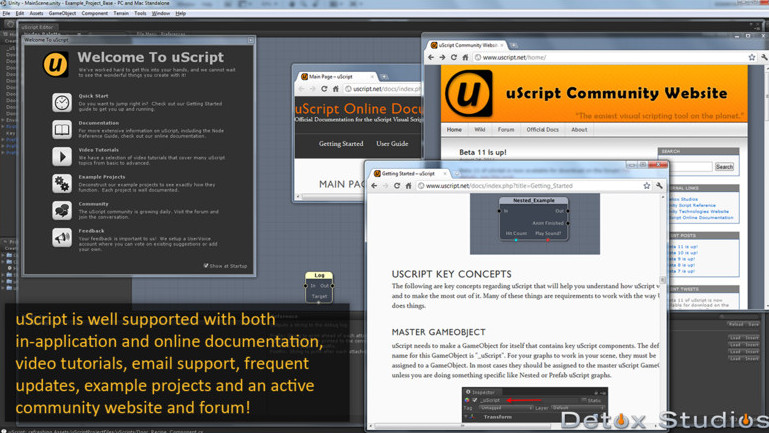Viewport: 769px width, 433px height.
Task: Click the community site search input field
Action: [691, 167]
